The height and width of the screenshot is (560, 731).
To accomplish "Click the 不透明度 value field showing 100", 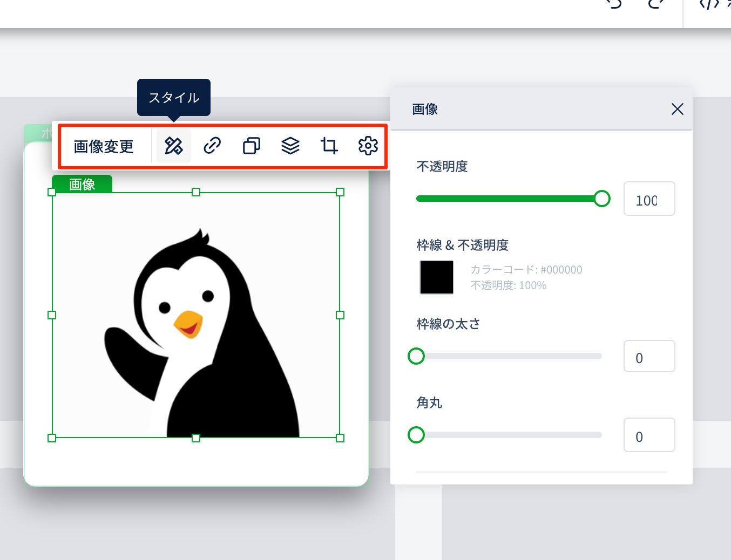I will pos(649,199).
